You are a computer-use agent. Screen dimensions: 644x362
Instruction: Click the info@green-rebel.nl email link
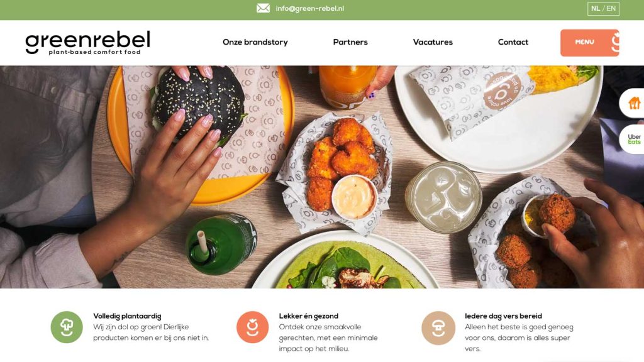[x=309, y=8]
